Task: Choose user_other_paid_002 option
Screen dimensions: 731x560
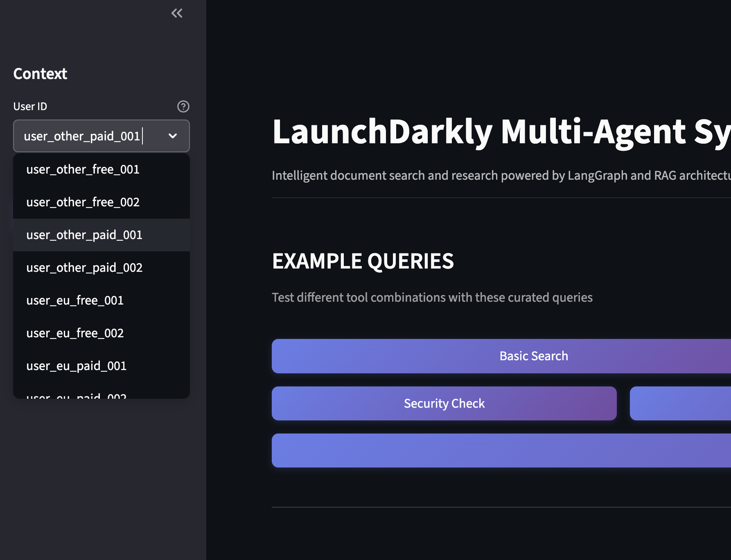Action: (84, 267)
